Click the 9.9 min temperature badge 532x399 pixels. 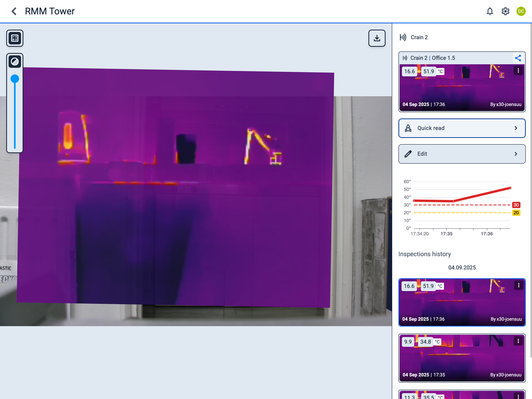408,342
